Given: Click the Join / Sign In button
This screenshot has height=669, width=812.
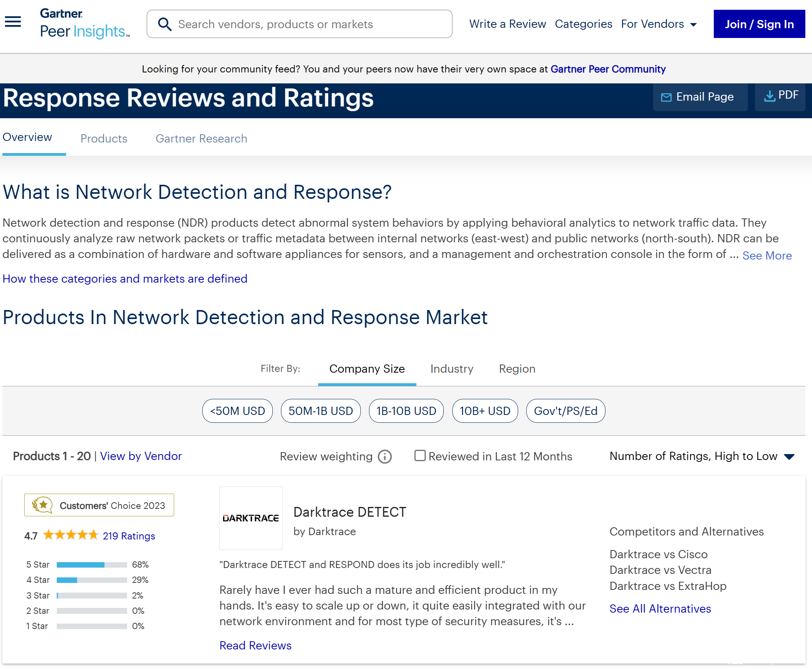Looking at the screenshot, I should coord(759,24).
